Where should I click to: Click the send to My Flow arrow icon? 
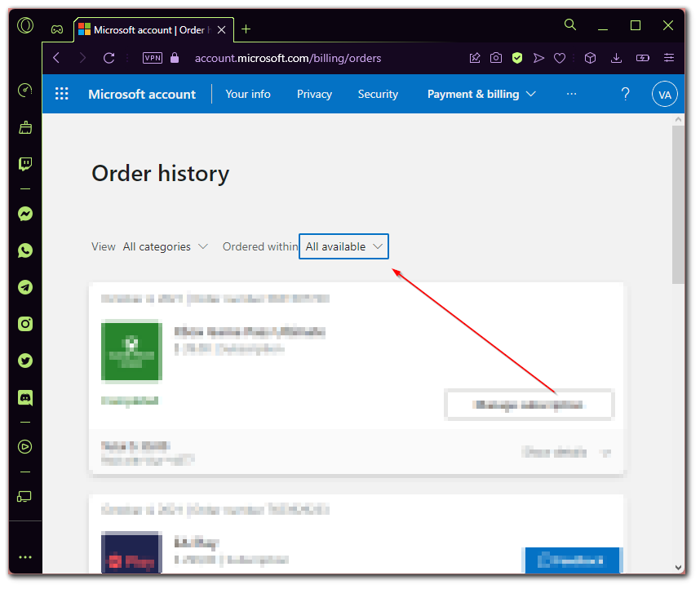point(538,58)
